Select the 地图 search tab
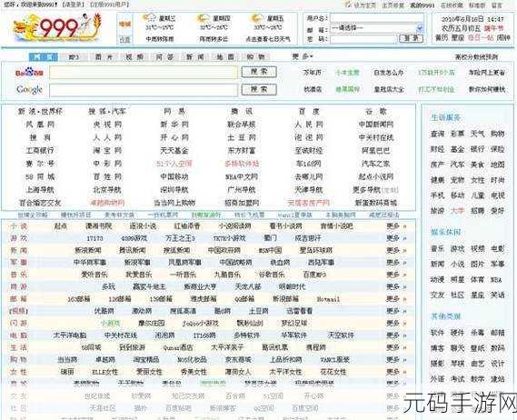This screenshot has height=420, width=517. coord(225,57)
